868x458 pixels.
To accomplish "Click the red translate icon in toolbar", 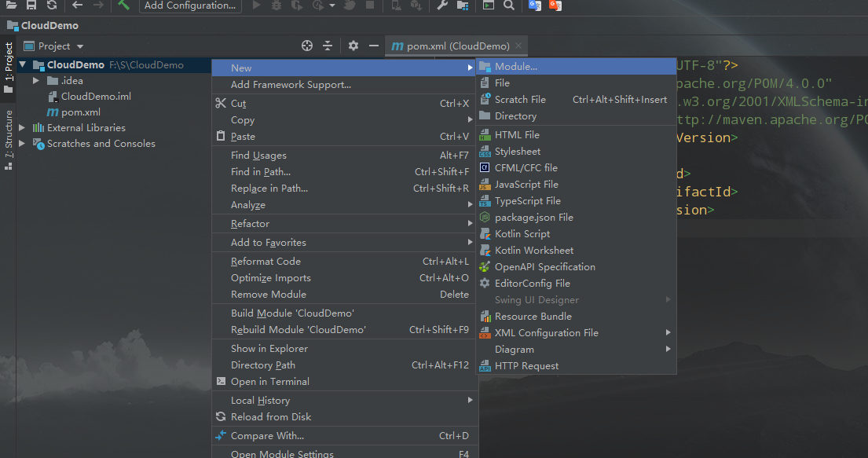I will [555, 5].
